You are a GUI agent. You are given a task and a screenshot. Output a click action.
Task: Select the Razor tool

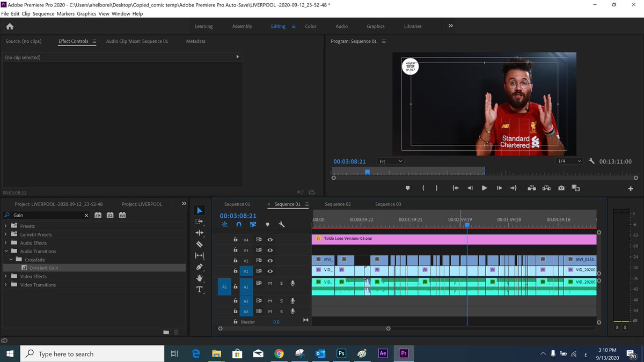point(200,244)
